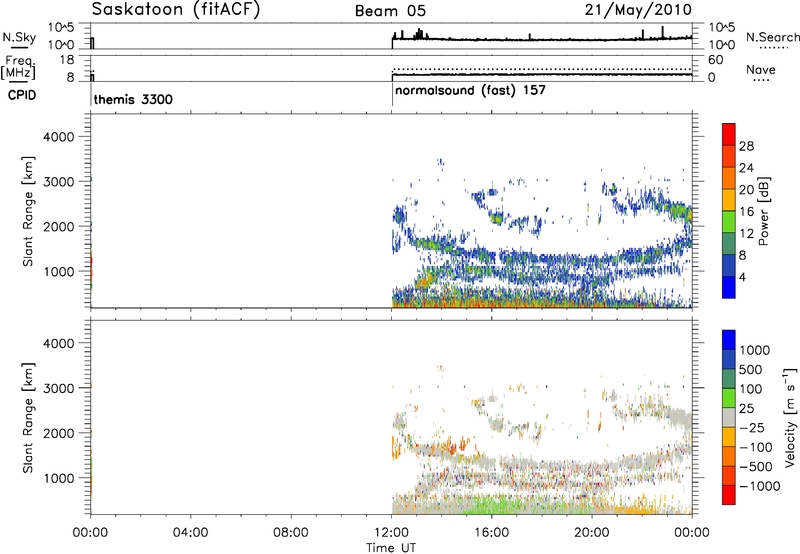This screenshot has height=554, width=800.
Task: Click the "100" velocity colorbar label
Action: 751,389
